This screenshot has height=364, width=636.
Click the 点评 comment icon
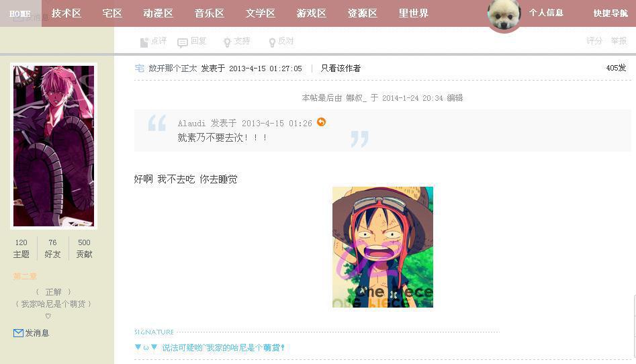coord(144,42)
